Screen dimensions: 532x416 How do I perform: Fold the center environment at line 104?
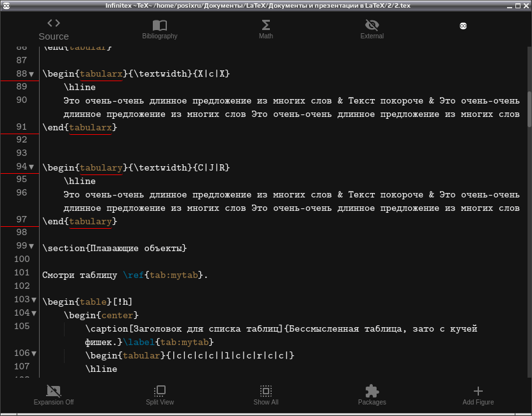[34, 313]
